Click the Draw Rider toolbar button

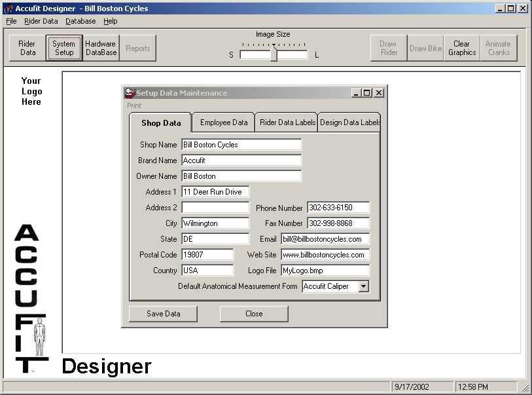pos(389,48)
